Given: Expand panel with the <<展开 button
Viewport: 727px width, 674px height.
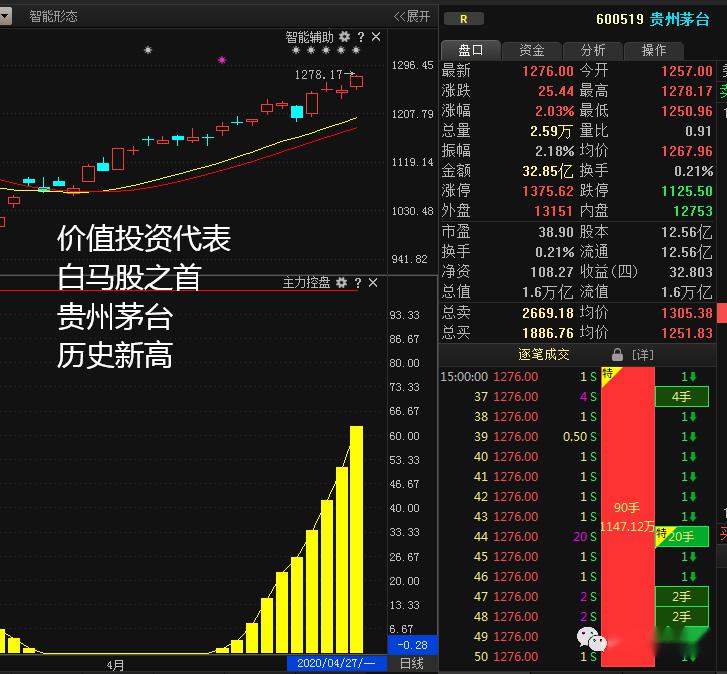Looking at the screenshot, I should point(412,17).
